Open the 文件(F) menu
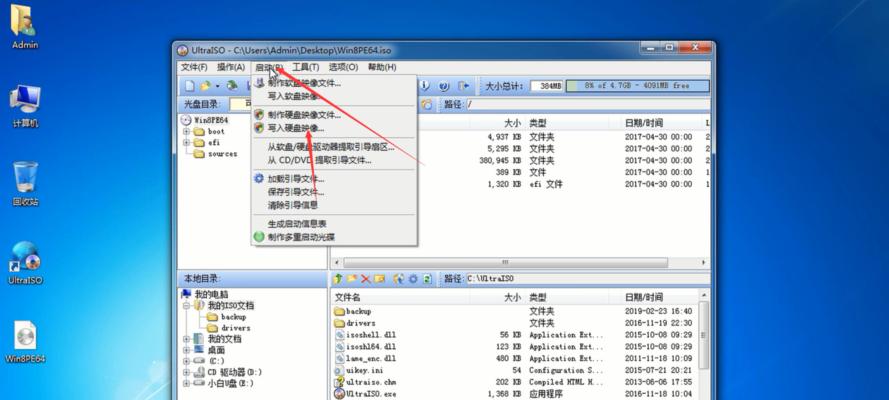 coord(194,67)
